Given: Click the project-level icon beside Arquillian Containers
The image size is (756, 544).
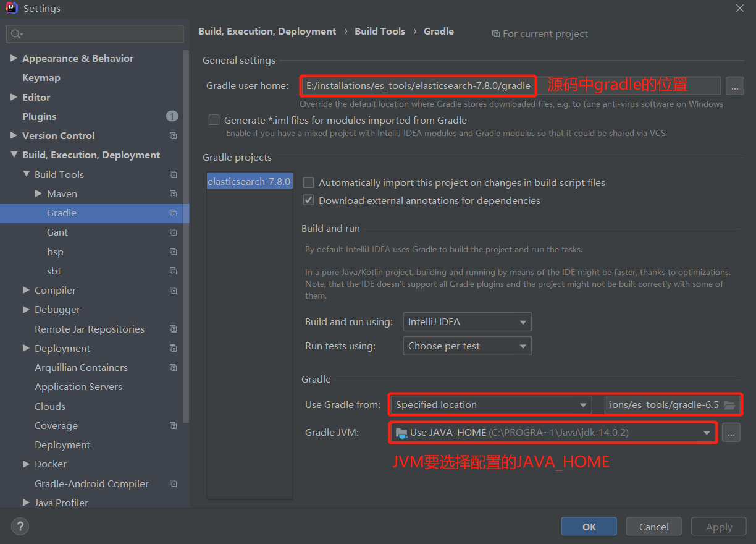Looking at the screenshot, I should point(173,367).
